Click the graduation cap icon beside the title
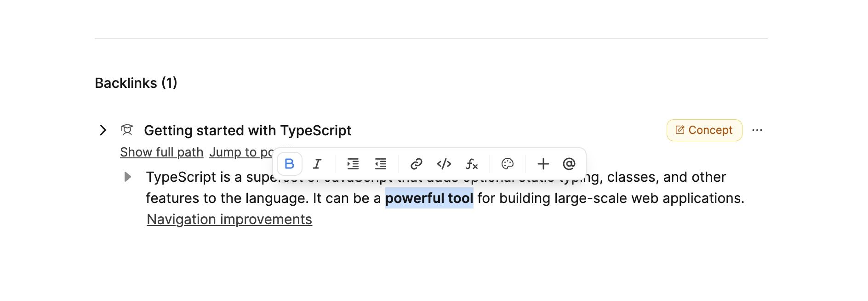This screenshot has height=301, width=868. [x=127, y=130]
